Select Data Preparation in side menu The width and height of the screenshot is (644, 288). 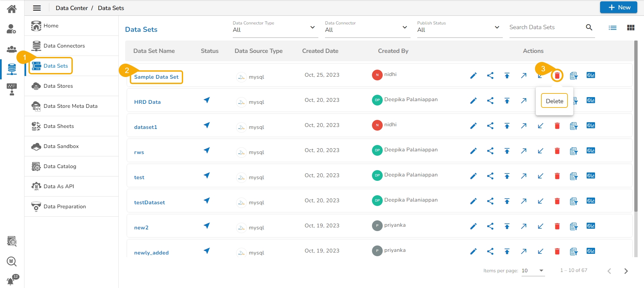[x=65, y=207]
